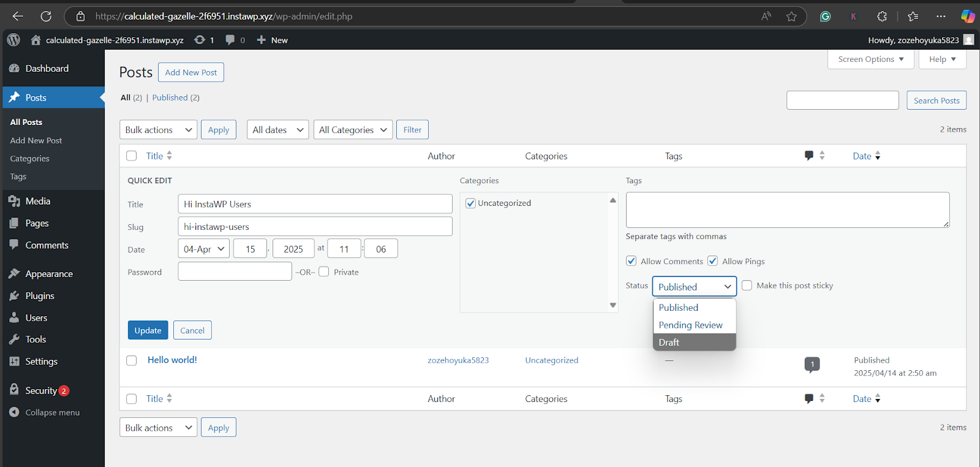Expand the Help panel

943,59
